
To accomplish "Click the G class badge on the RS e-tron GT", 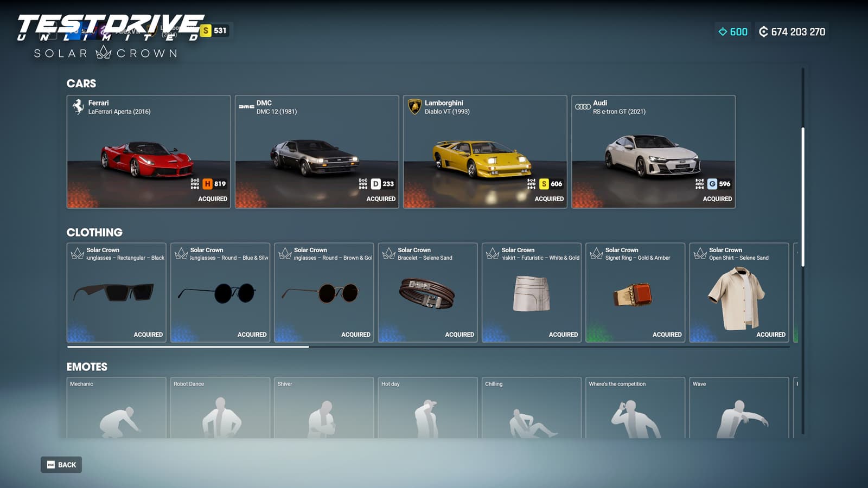I will point(712,184).
